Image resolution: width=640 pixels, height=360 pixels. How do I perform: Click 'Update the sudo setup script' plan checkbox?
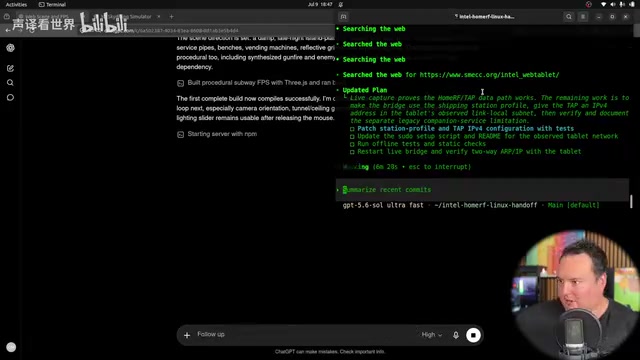[352, 137]
